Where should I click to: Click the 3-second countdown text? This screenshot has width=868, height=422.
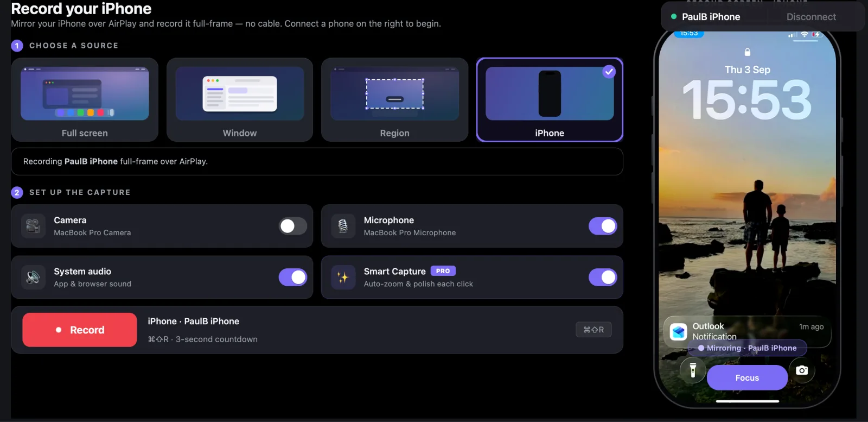[x=216, y=339]
